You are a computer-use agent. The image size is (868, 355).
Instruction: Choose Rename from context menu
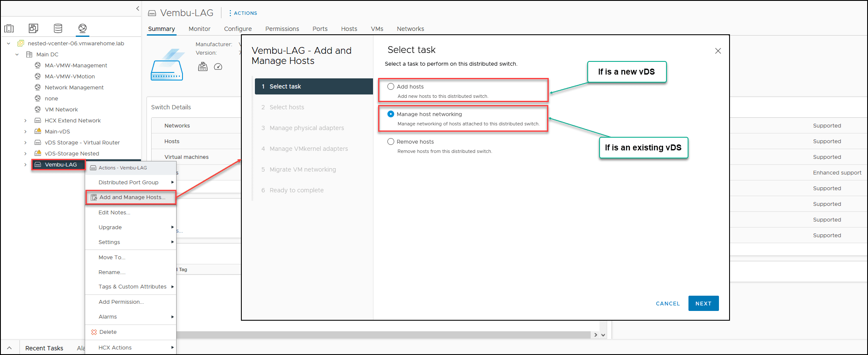coord(131,272)
